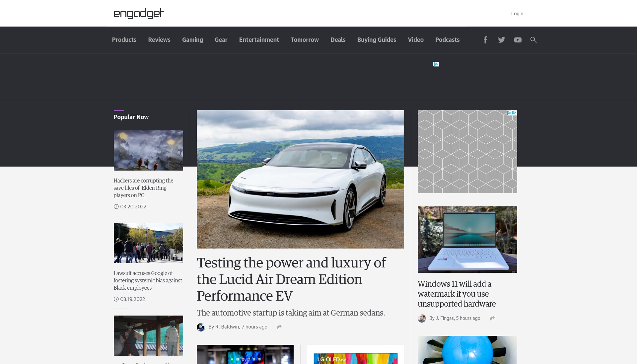
Task: Open the Elden Ring hackers article headline
Action: 143,188
